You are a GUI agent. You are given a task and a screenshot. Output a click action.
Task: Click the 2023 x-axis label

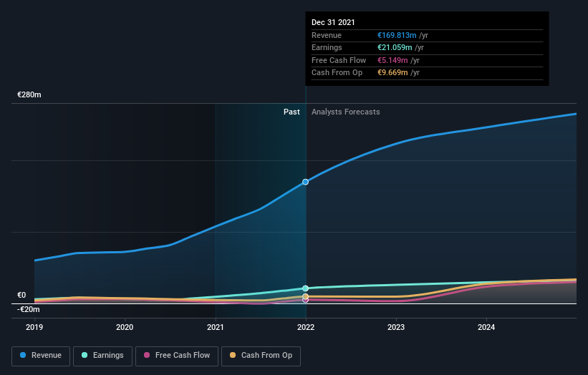click(396, 328)
